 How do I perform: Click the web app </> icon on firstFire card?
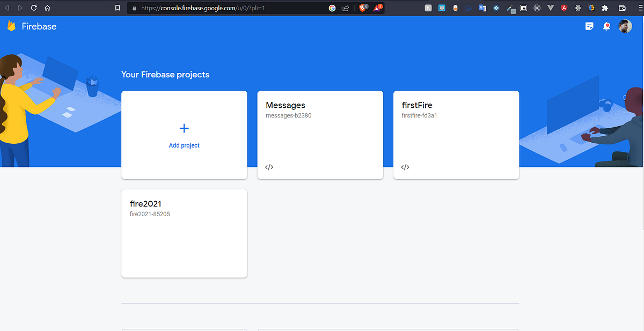(x=405, y=167)
